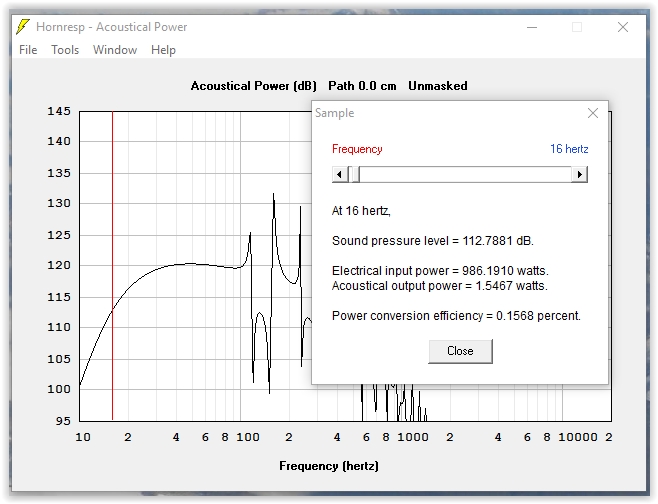
Task: Click 'Power conversion efficiency = 0.1568 percent.' text
Action: (456, 316)
